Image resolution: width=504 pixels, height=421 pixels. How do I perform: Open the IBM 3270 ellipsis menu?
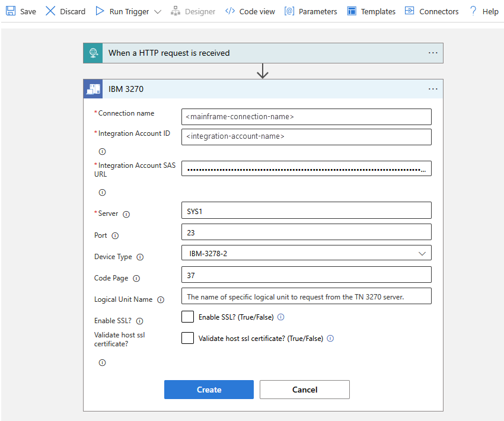433,89
